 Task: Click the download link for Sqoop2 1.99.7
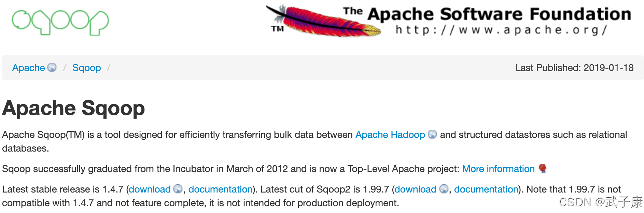(x=416, y=189)
